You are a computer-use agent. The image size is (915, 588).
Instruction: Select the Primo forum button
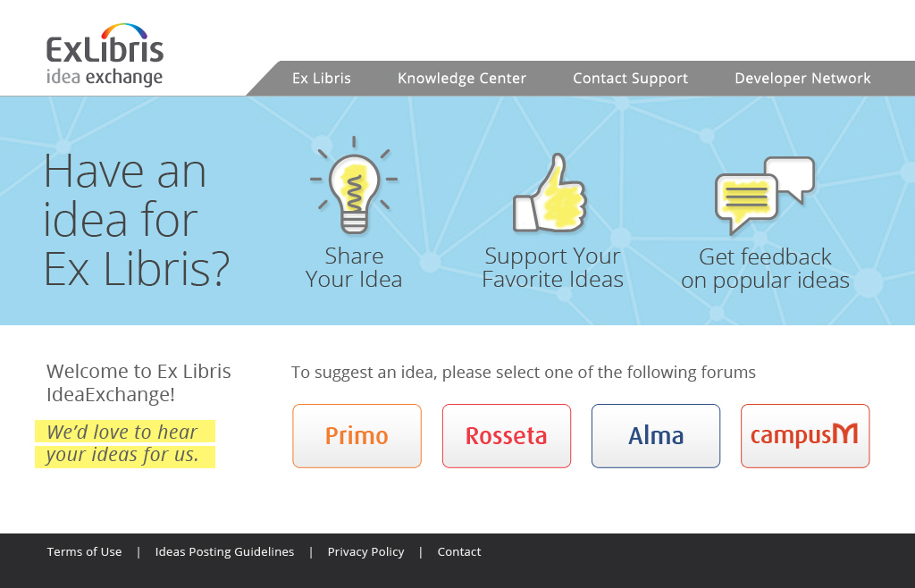tap(357, 436)
